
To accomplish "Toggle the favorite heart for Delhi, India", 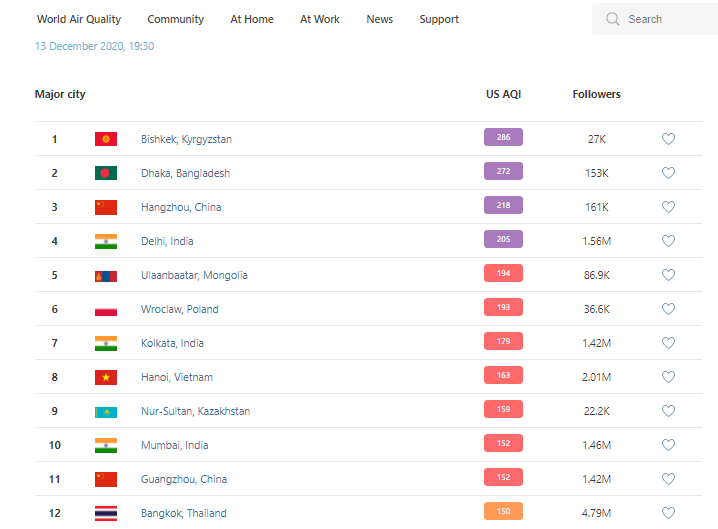I will (x=668, y=241).
